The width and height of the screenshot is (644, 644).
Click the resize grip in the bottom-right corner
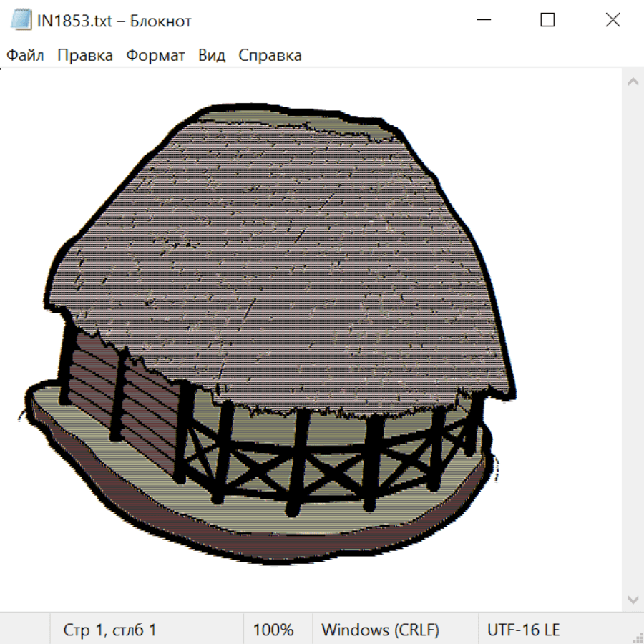tap(637, 637)
